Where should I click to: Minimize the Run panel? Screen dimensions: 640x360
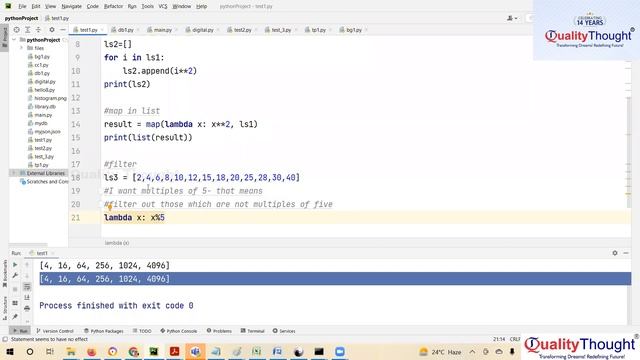click(x=626, y=253)
